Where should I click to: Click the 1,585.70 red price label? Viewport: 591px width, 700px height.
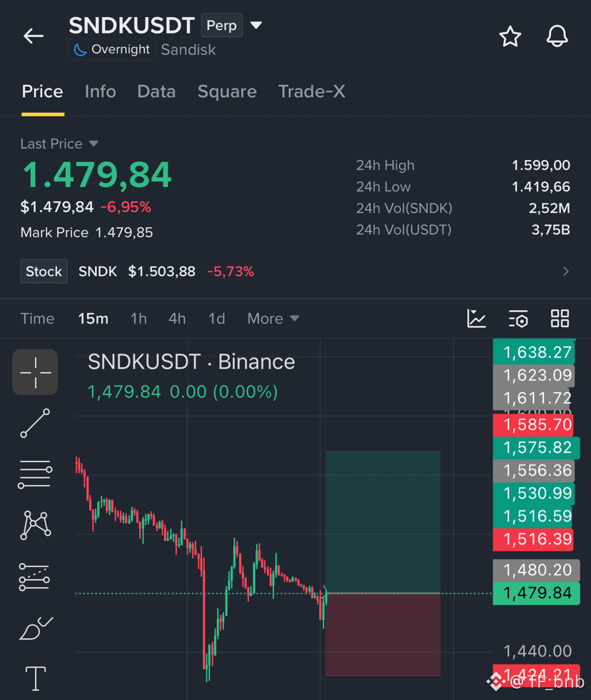(x=534, y=424)
